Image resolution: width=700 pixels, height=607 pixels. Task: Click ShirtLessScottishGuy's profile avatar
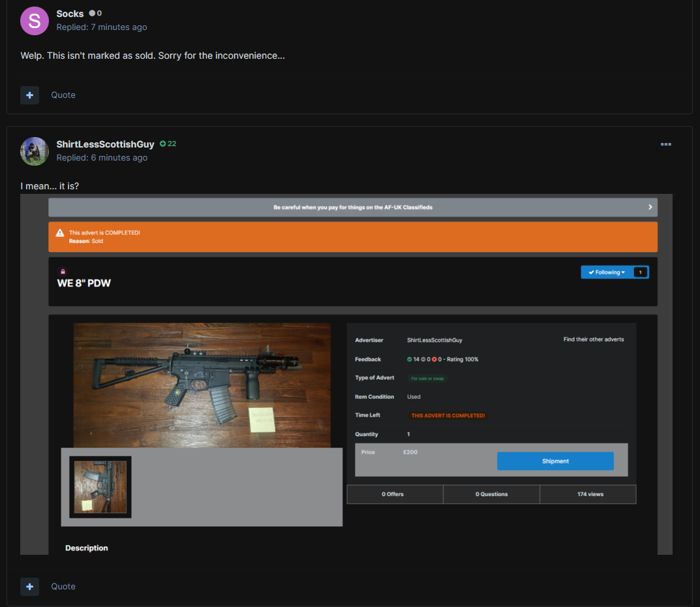[x=35, y=151]
